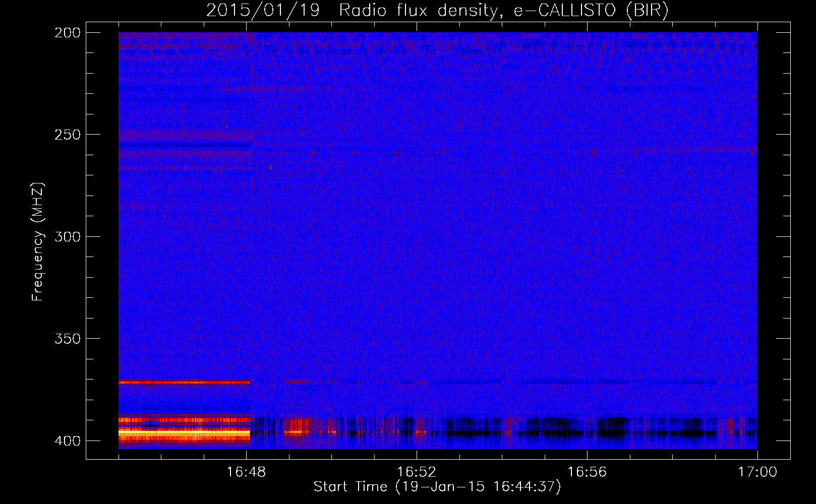
Task: Click the 16:52 time tick label
Action: click(417, 472)
